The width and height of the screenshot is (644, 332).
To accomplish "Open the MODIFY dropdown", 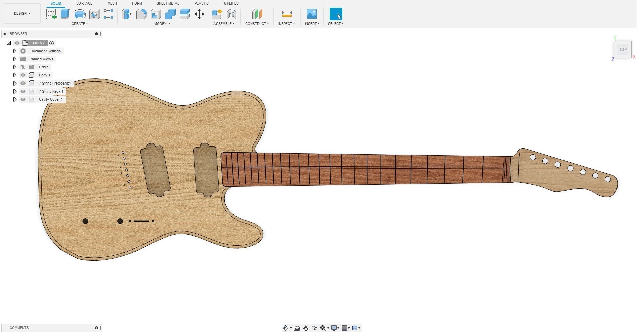I will [x=162, y=23].
